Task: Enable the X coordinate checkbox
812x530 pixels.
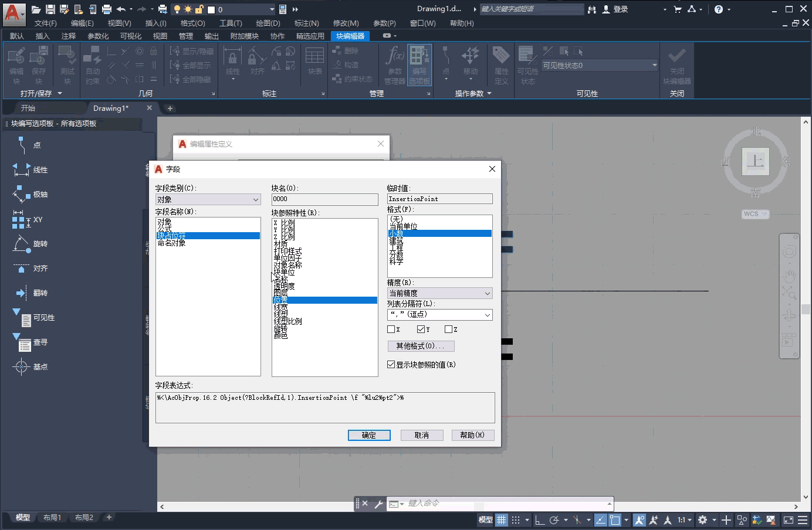Action: point(391,329)
